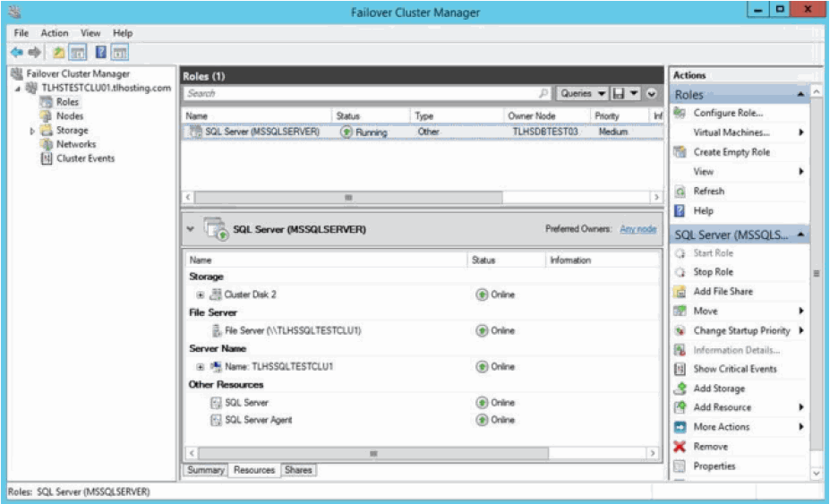This screenshot has width=830, height=504.
Task: Click the Show Critical Events icon
Action: tap(680, 369)
